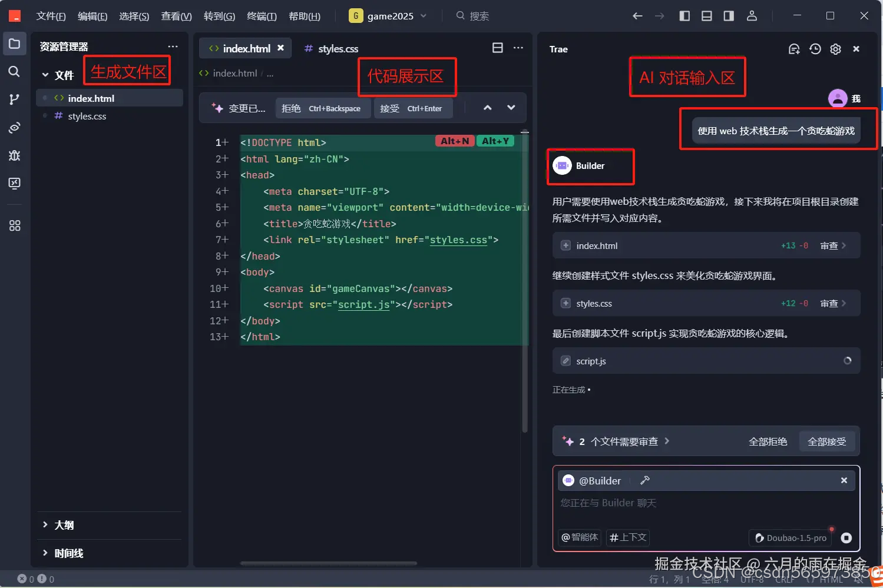Switch to the styles.css tab
This screenshot has height=588, width=883.
[331, 48]
